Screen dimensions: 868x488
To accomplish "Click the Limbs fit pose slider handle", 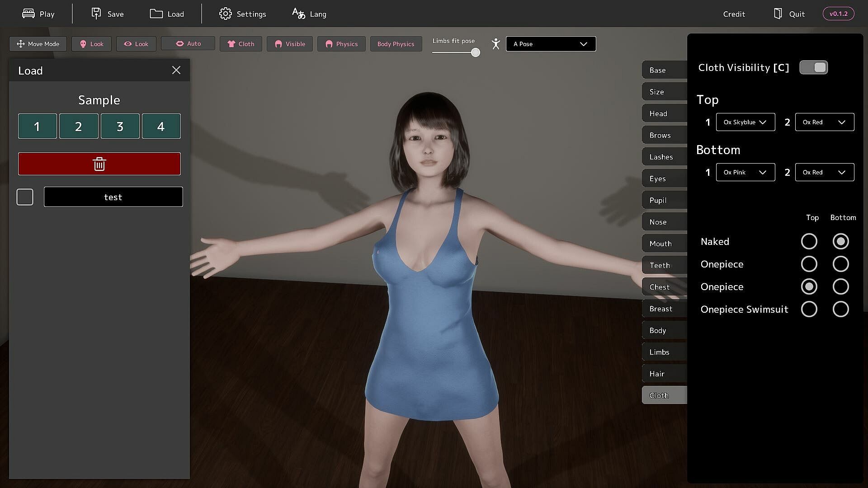I will coord(475,52).
